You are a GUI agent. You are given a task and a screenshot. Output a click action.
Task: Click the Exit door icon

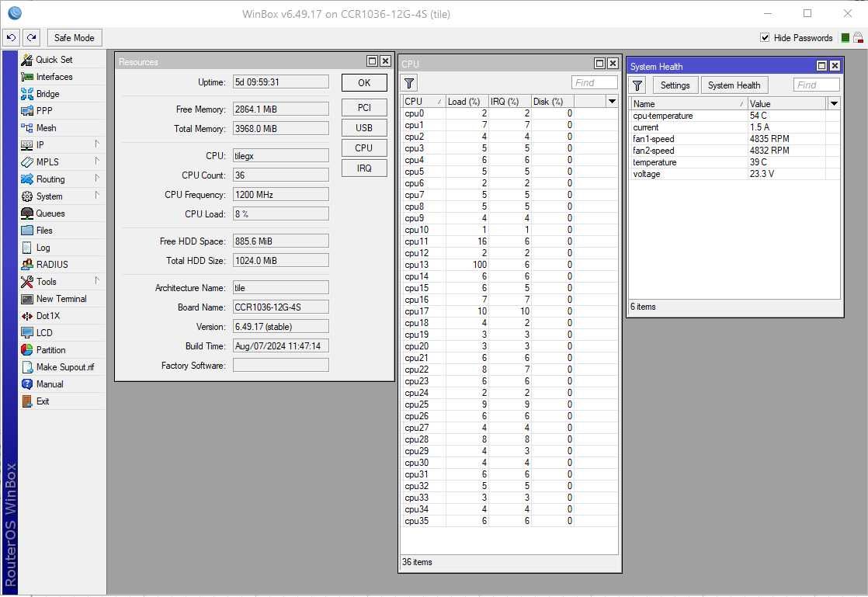click(26, 401)
